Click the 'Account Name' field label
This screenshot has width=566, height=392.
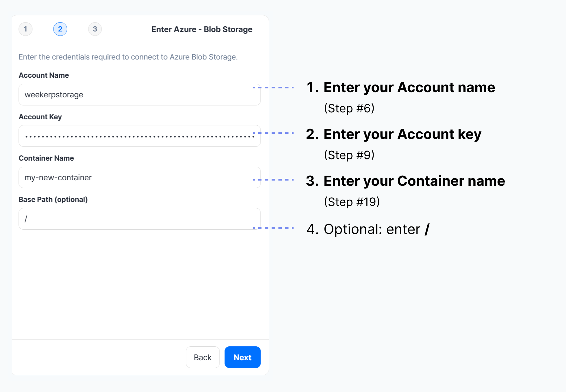point(44,75)
